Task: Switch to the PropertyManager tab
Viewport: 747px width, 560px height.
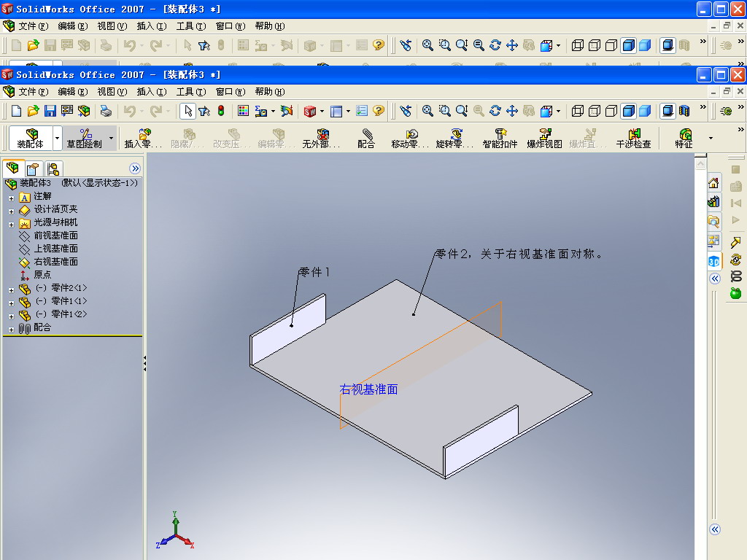Action: point(33,168)
